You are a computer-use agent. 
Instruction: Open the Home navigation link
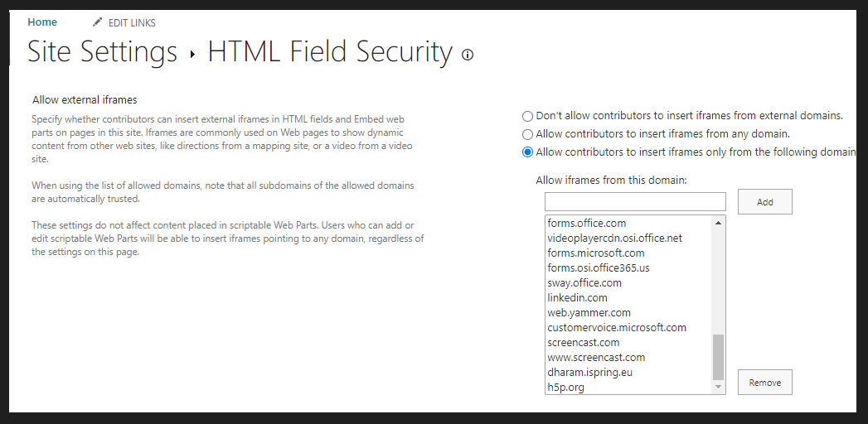42,22
